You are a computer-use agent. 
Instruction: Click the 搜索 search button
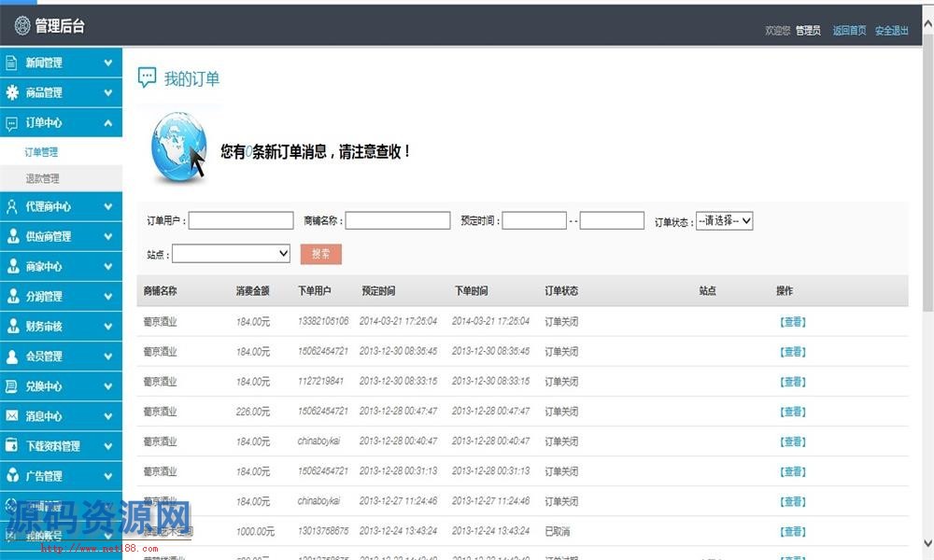321,254
